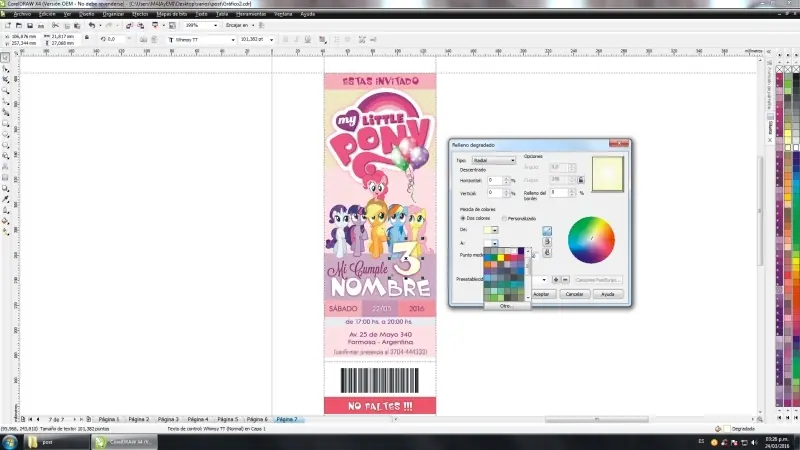Image resolution: width=800 pixels, height=450 pixels.
Task: Select the Shape tool in the toolbox
Action: tap(6, 69)
